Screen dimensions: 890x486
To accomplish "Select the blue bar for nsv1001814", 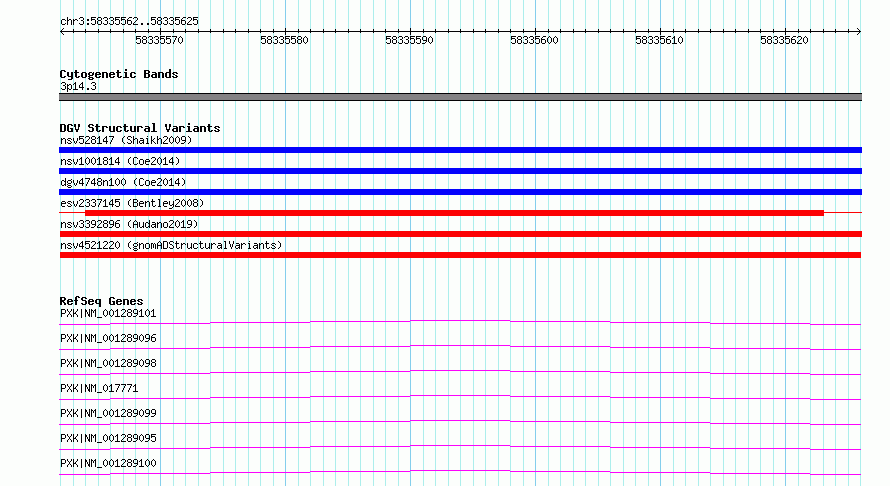I will (x=460, y=171).
